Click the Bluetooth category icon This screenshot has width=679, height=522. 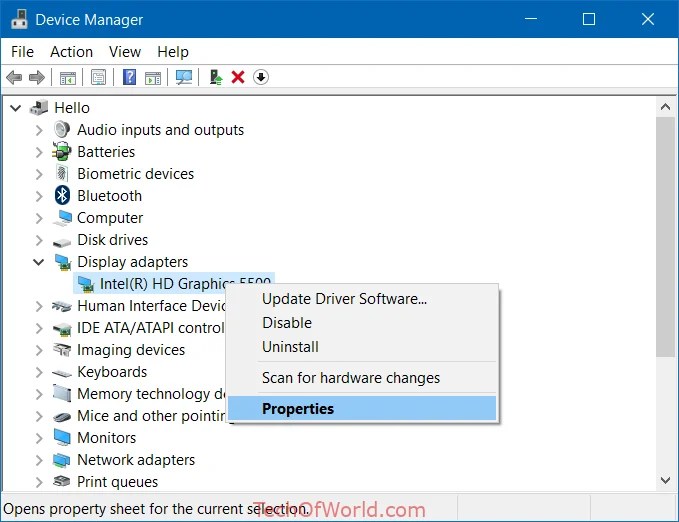(62, 196)
